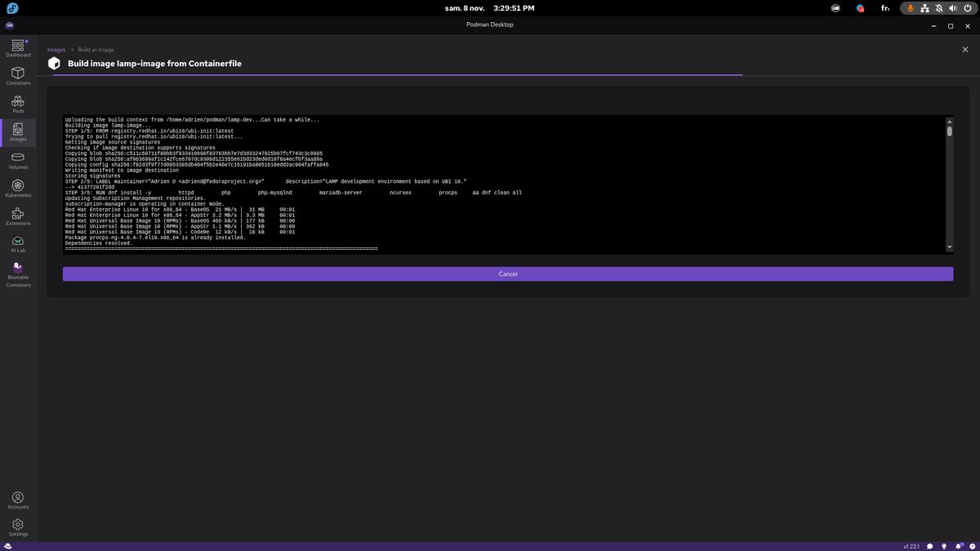
Task: Go back to Images via breadcrumb
Action: click(56, 49)
